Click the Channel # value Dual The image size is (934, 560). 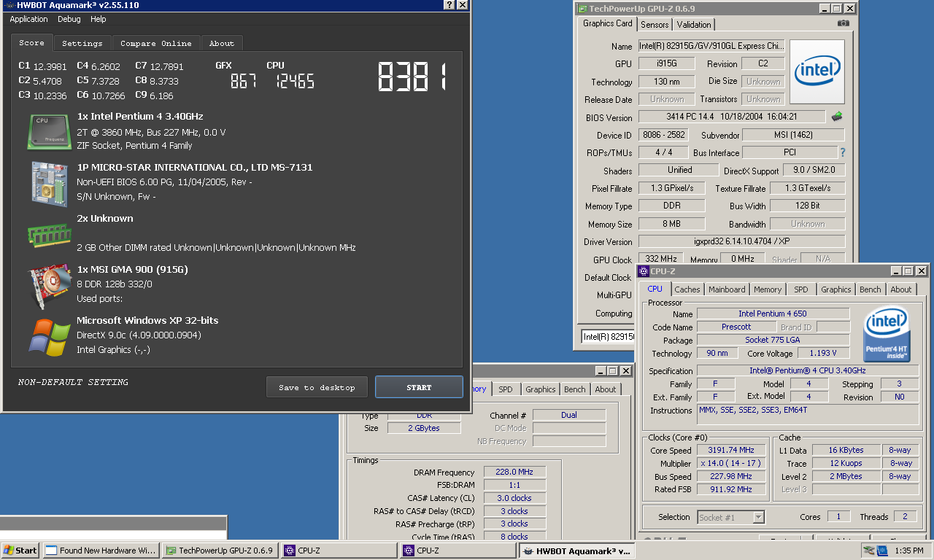(569, 415)
